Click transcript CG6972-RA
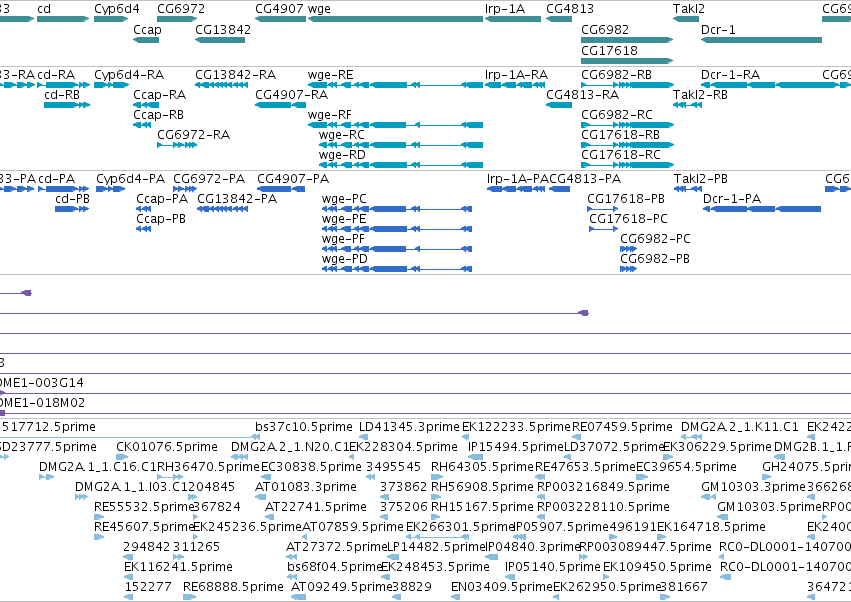The image size is (851, 602). click(193, 135)
